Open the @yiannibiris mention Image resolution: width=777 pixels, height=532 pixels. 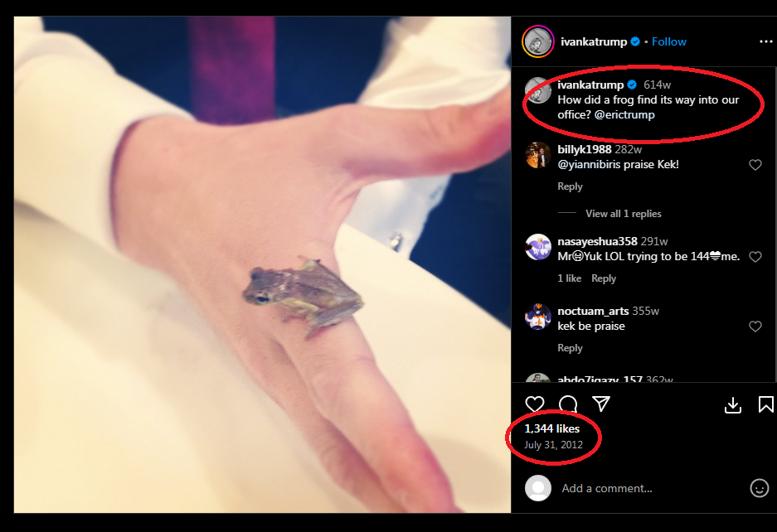pos(590,164)
